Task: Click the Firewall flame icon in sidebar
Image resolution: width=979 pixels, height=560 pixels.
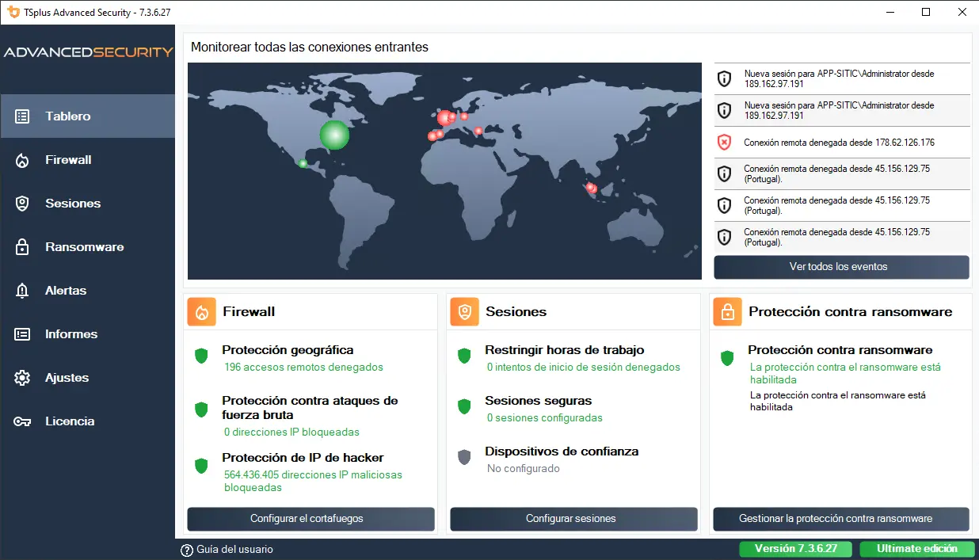Action: pyautogui.click(x=22, y=160)
